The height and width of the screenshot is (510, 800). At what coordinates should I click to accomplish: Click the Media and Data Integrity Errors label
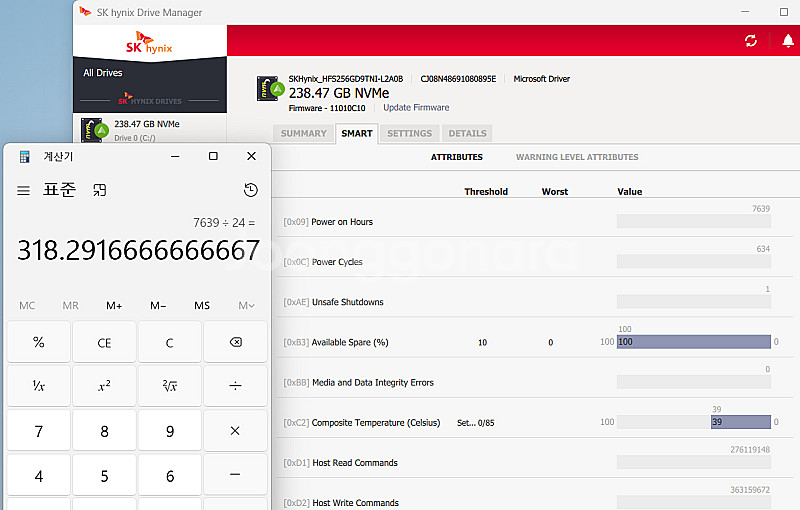click(x=373, y=382)
